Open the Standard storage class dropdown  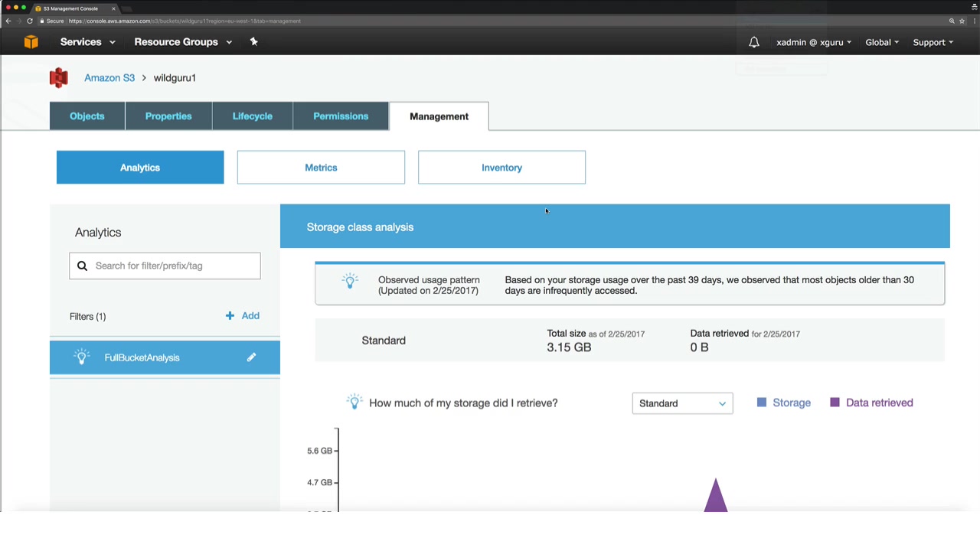[682, 403]
